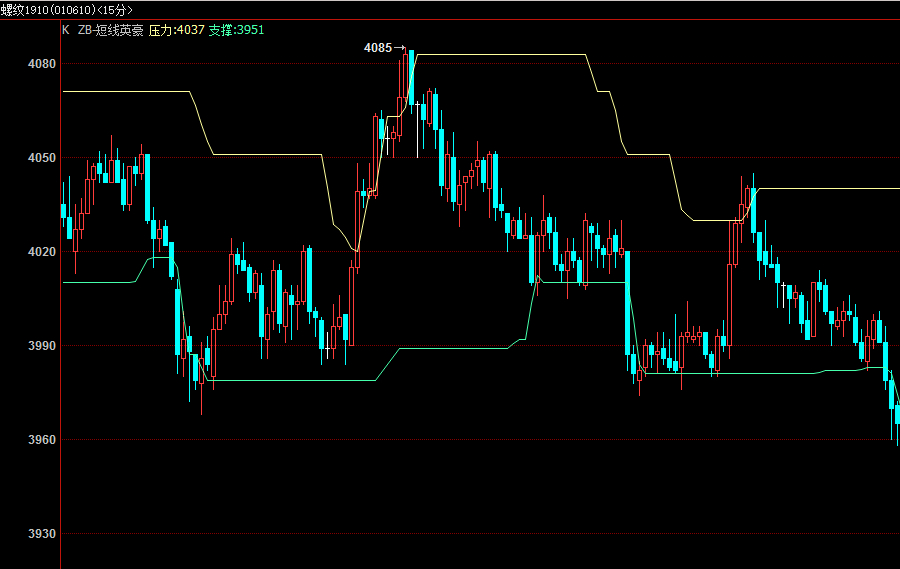Click the K indicator label
Viewport: 900px width, 569px height.
65,30
